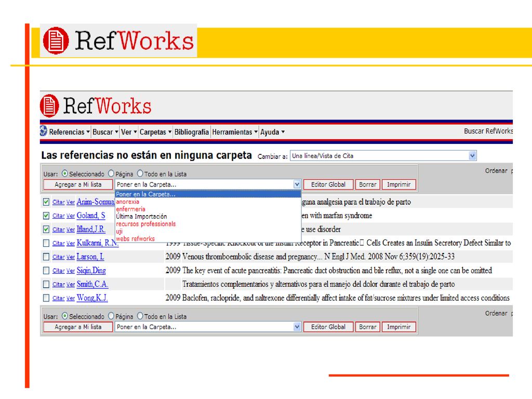The width and height of the screenshot is (532, 399).
Task: Check the Siqin, Ding reference checkbox
Action: pos(46,270)
